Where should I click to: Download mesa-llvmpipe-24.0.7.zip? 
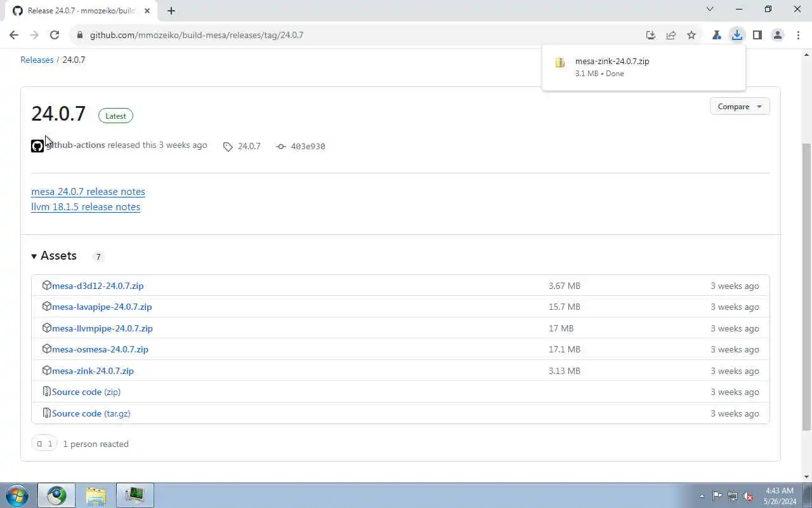(x=102, y=328)
